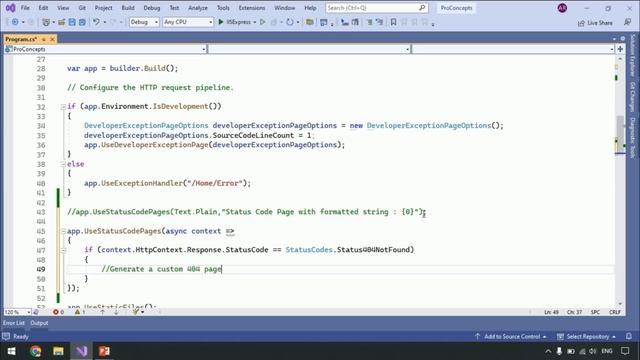Click the folder browse toolbar icon
The height and width of the screenshot is (360, 640).
pyautogui.click(x=310, y=22)
